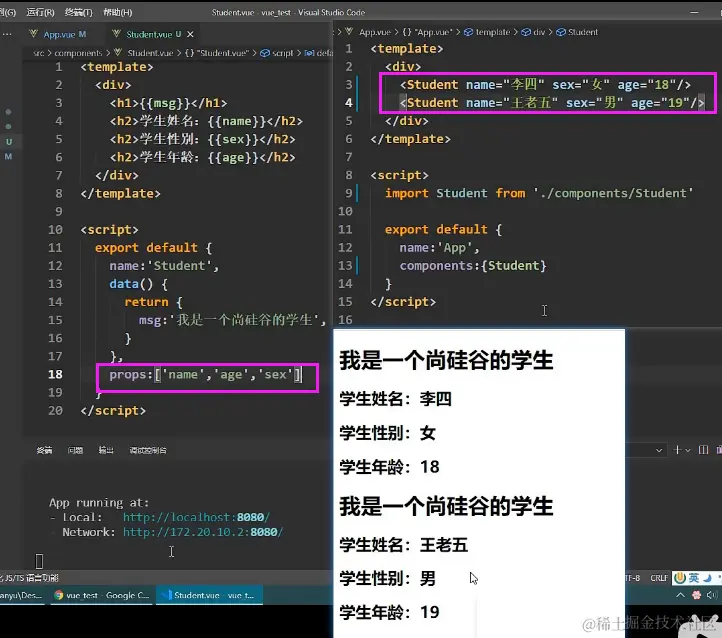The width and height of the screenshot is (722, 638).
Task: Open launch profile chevron beside plus
Action: pyautogui.click(x=687, y=450)
